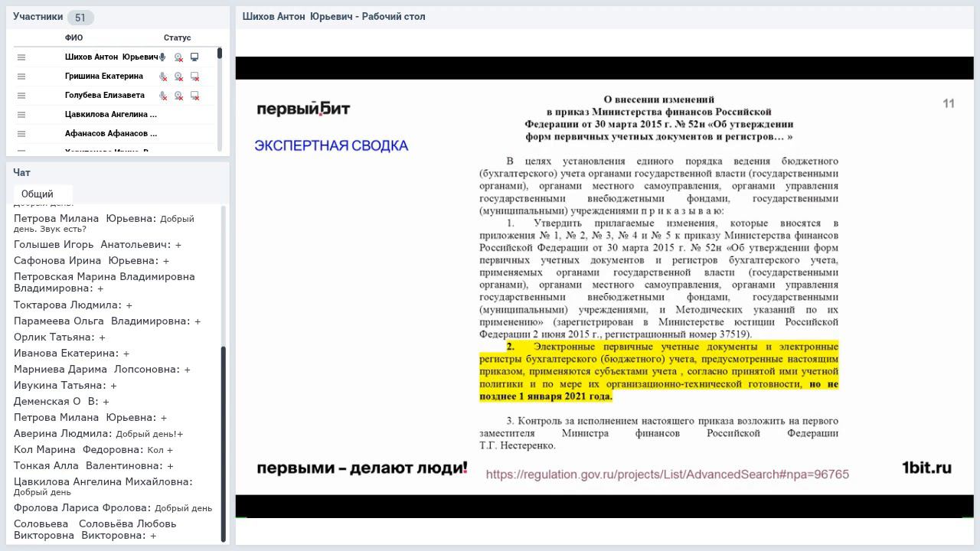Screen dimensions: 980x551
Task: Click chat message from Ивукина Татьяна
Action: click(65, 386)
